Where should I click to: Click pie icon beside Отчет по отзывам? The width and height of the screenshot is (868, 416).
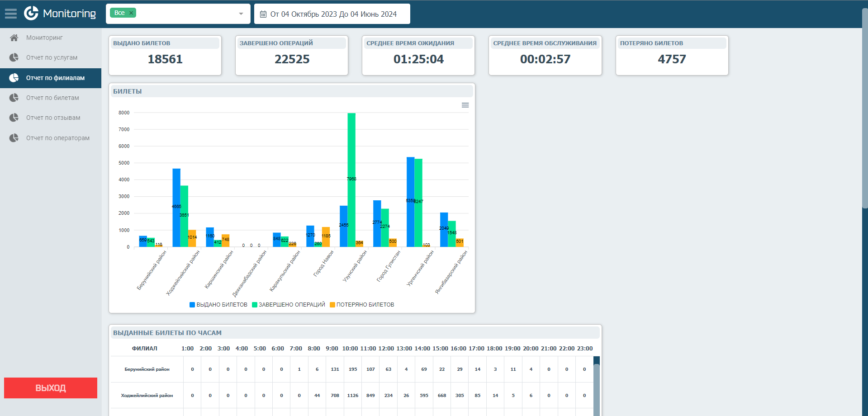[14, 118]
